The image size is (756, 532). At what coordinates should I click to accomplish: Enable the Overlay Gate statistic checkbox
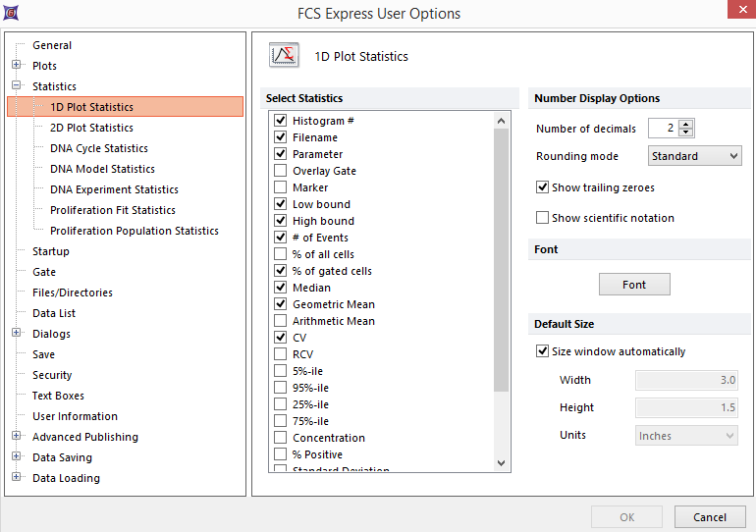(x=281, y=171)
